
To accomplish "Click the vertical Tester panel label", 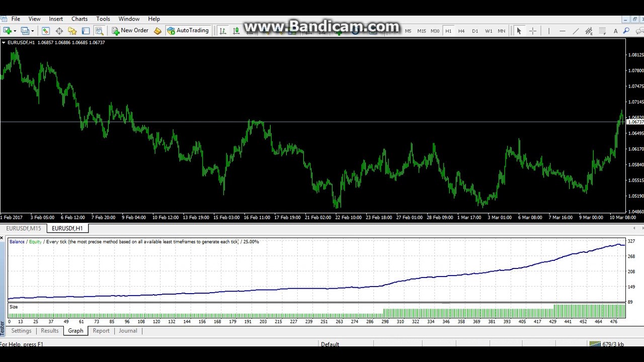I will (3, 328).
